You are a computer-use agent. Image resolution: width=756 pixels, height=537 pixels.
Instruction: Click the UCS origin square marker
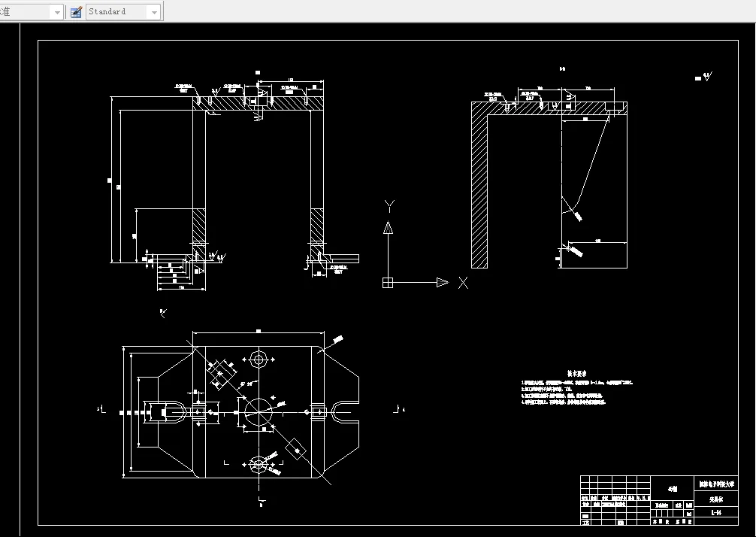point(388,283)
